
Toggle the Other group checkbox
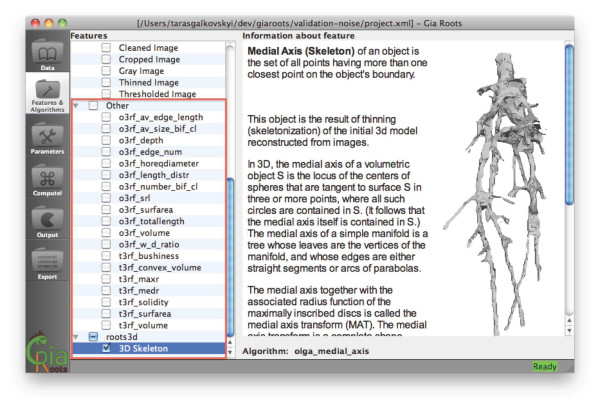(93, 105)
